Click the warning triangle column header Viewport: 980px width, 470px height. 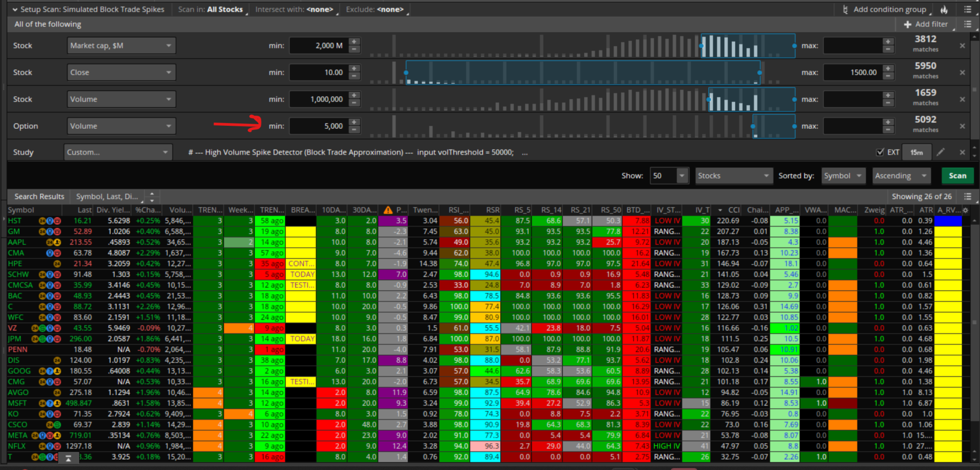(x=388, y=210)
